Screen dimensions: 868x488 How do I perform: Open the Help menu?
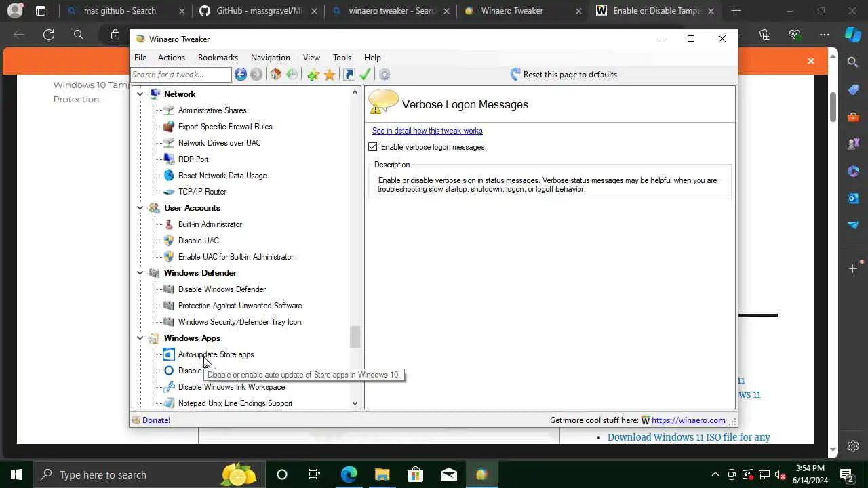pyautogui.click(x=372, y=58)
